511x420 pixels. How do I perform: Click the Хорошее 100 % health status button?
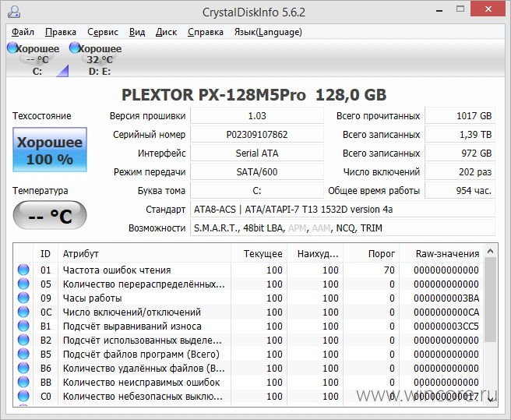click(50, 150)
